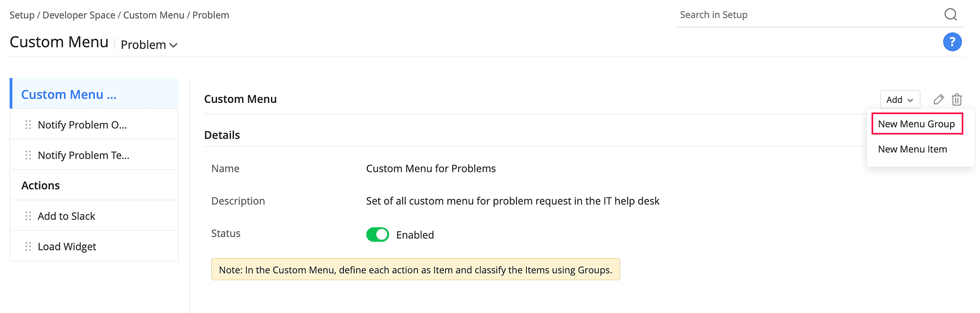The height and width of the screenshot is (313, 980).
Task: Open Custom Menu breadcrumb link
Action: point(154,15)
